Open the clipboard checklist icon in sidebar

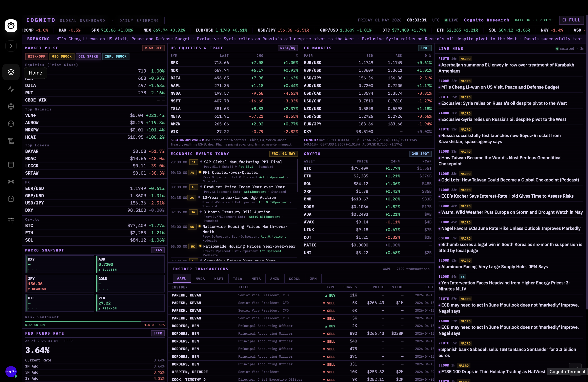[x=11, y=199]
